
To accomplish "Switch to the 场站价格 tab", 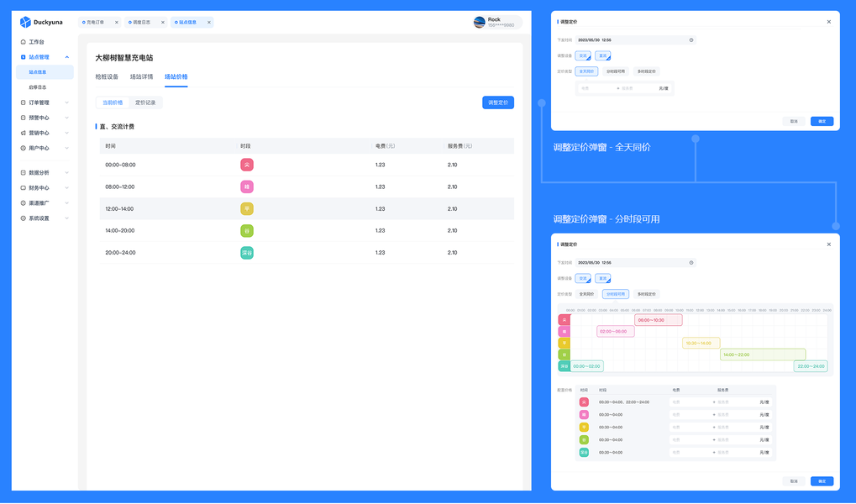I will tap(176, 77).
